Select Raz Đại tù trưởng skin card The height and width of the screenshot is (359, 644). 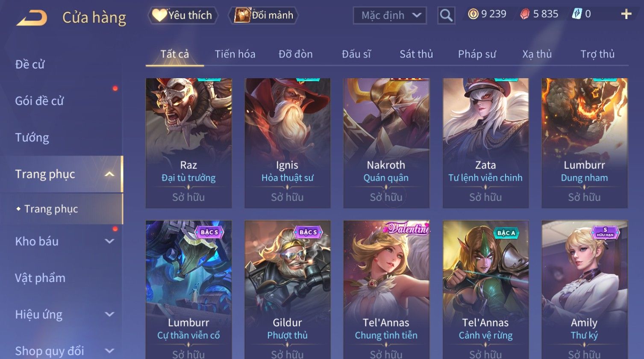click(x=188, y=143)
